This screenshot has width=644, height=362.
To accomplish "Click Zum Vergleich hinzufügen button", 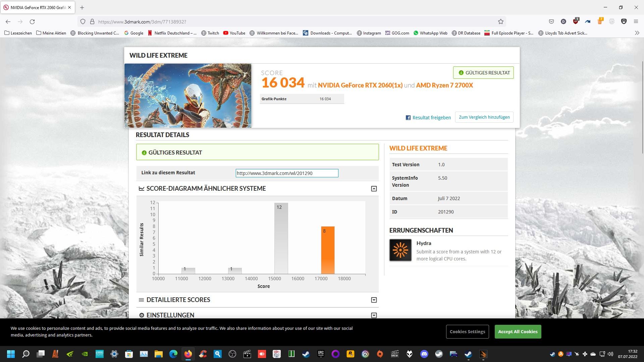I will pos(484,117).
